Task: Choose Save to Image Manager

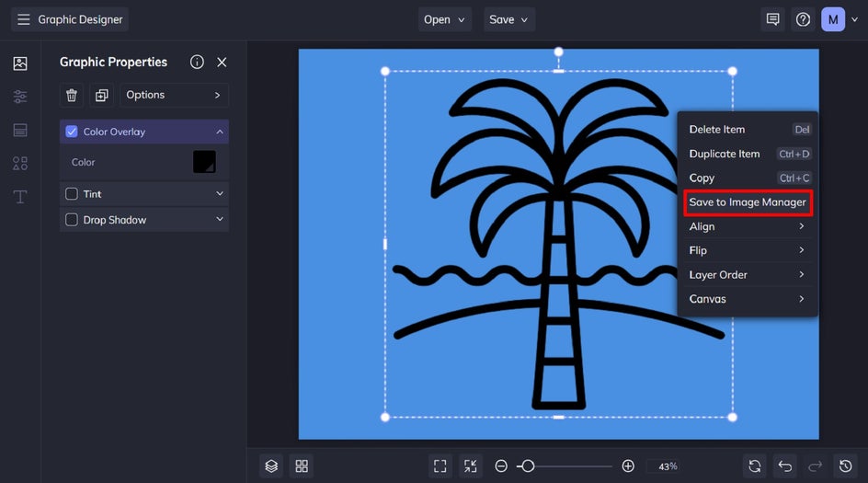Action: pyautogui.click(x=748, y=202)
